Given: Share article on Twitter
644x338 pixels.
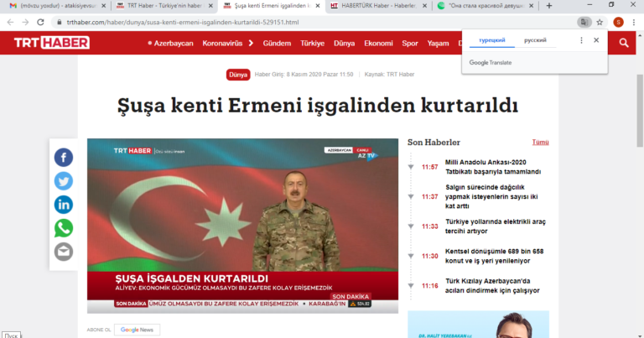Looking at the screenshot, I should [x=63, y=181].
